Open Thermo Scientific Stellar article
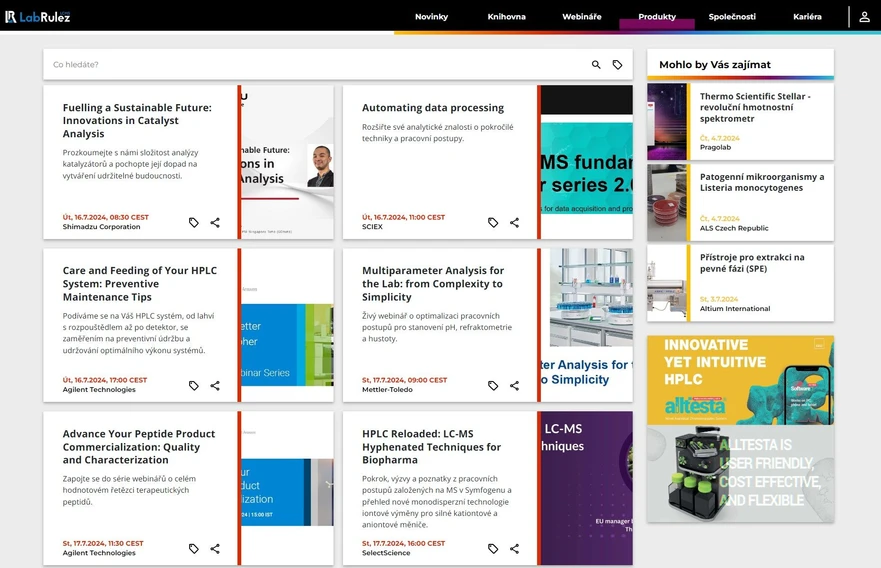 click(755, 107)
